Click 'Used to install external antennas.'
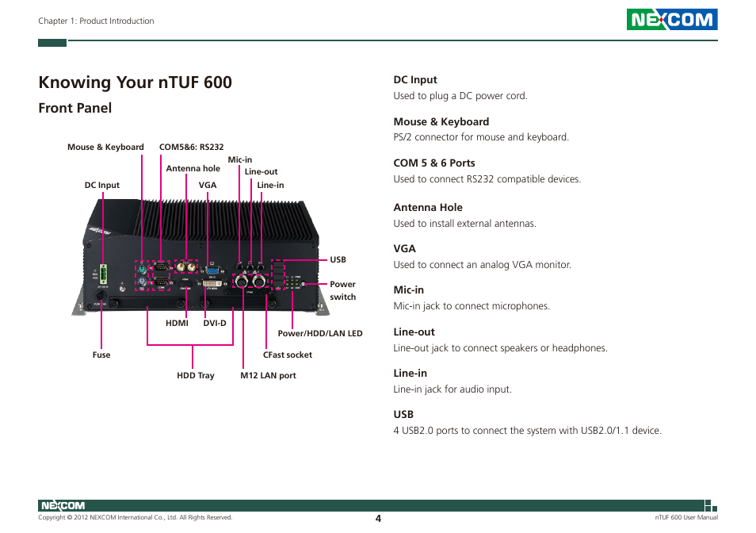 click(x=465, y=224)
